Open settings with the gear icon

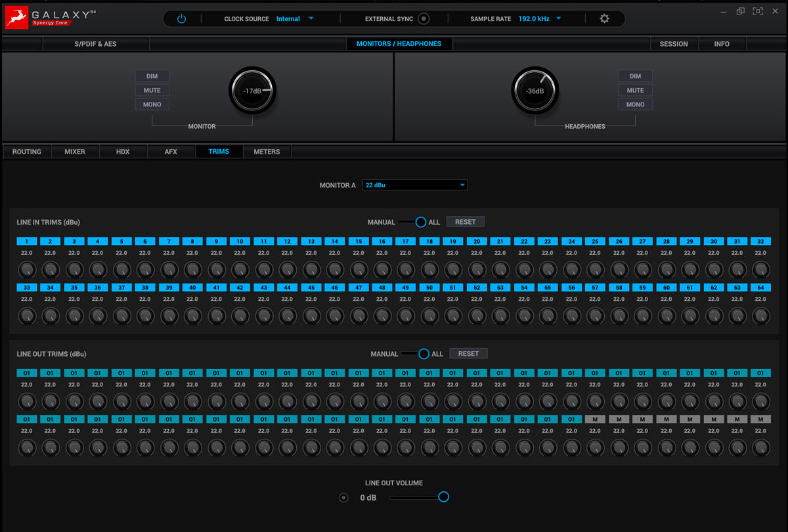tap(604, 19)
